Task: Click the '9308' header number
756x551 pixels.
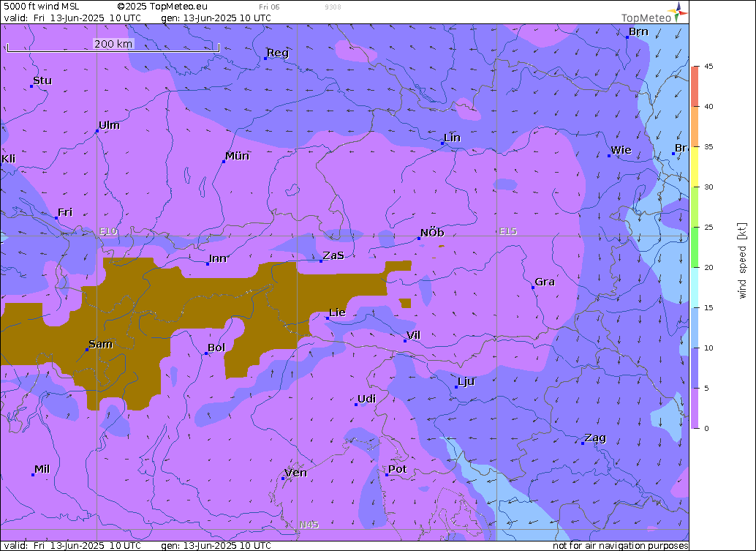Action: [x=333, y=7]
